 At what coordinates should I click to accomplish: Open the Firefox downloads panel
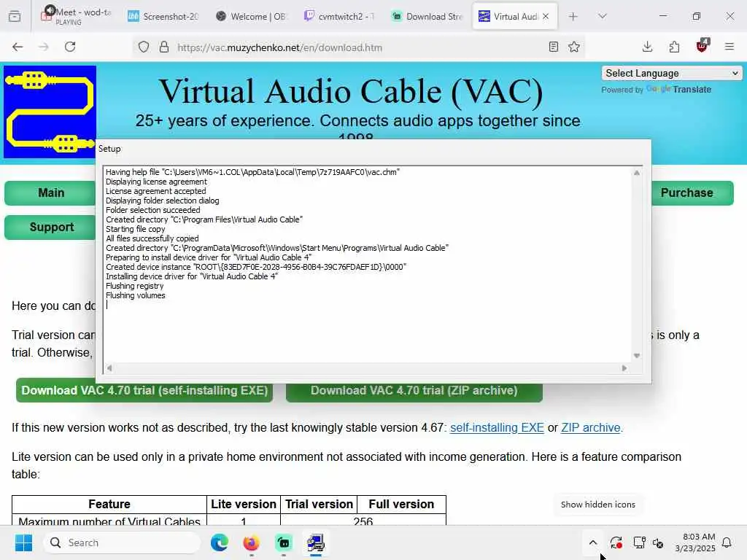coord(647,47)
